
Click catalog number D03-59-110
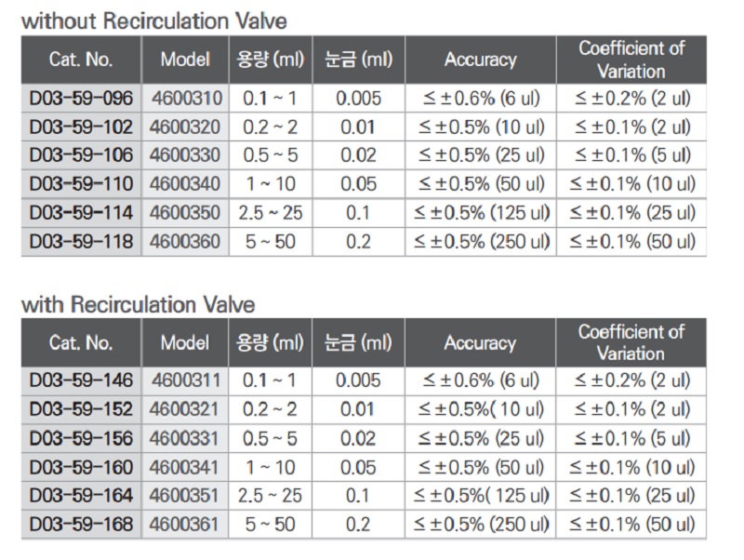point(82,185)
